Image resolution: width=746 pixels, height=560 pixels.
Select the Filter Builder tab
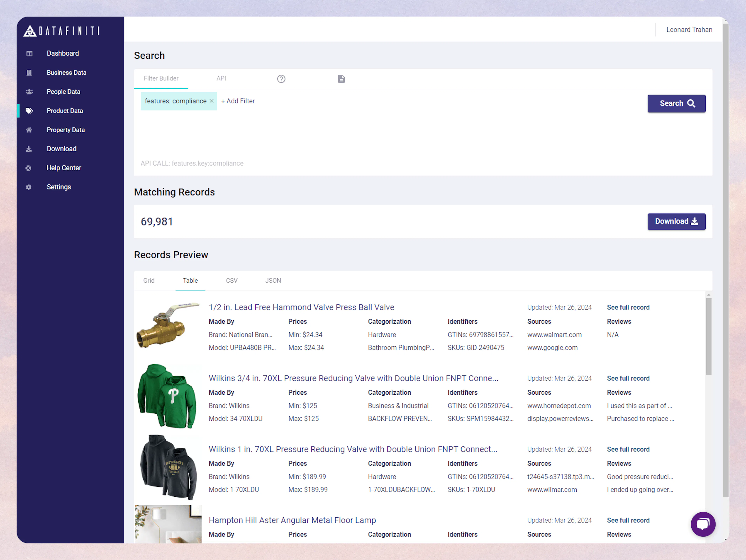pos(161,78)
